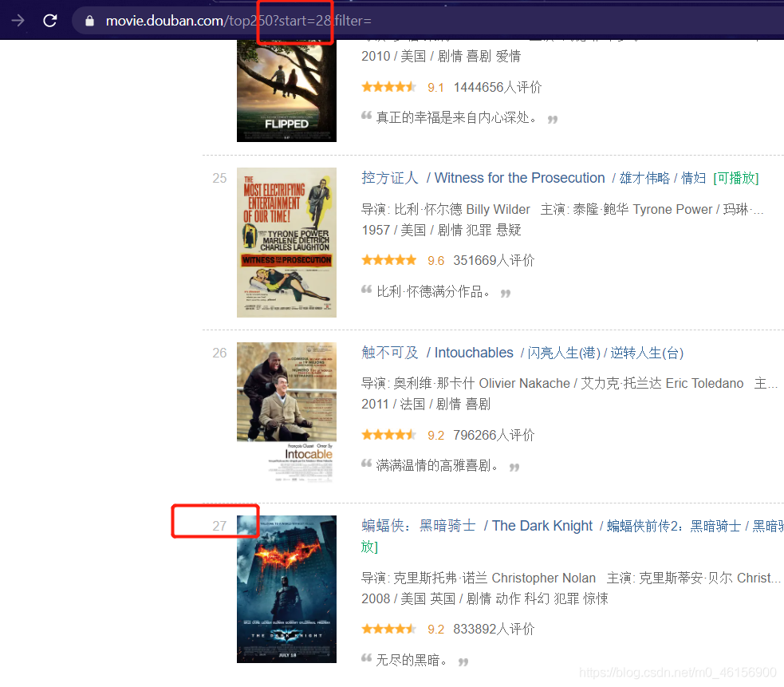This screenshot has width=784, height=687.
Task: Click rank number 26
Action: [219, 353]
